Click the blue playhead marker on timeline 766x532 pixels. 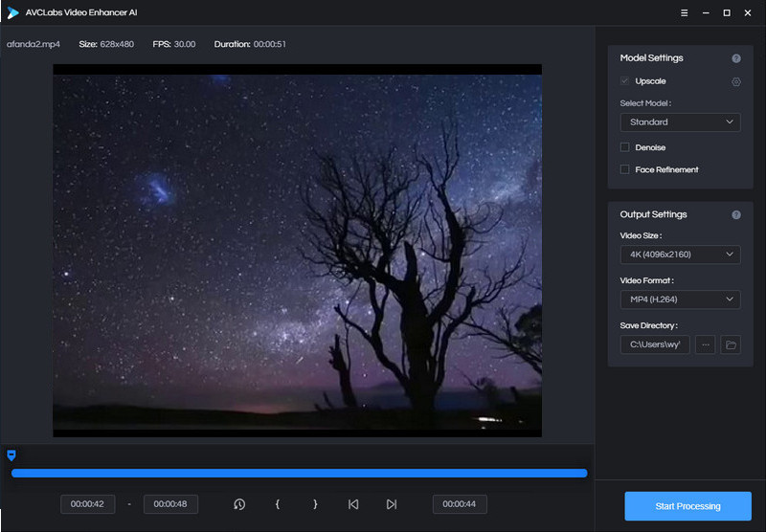11,455
